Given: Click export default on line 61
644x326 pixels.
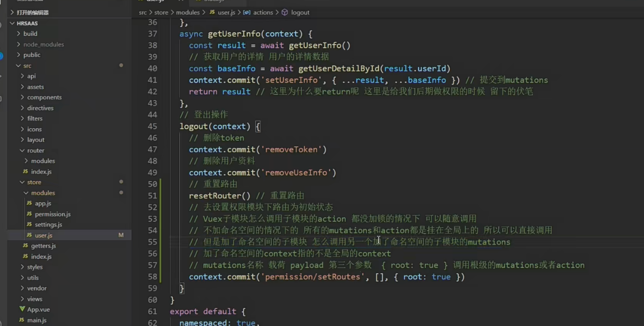Looking at the screenshot, I should 203,312.
